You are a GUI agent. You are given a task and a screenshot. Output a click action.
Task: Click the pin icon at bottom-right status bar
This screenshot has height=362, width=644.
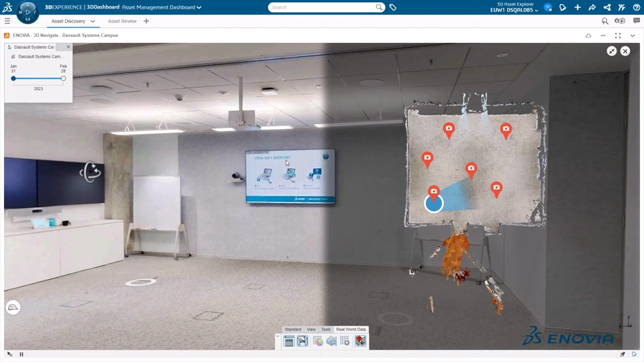[x=623, y=354]
